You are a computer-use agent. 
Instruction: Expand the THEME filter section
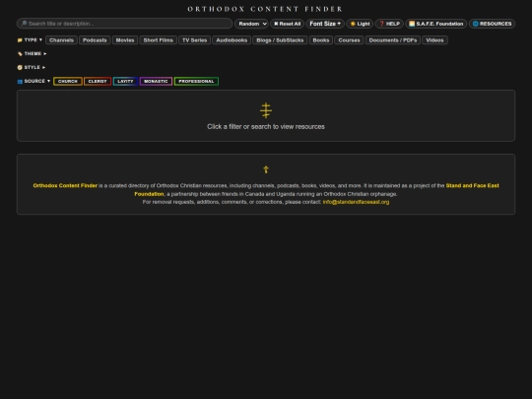pos(32,53)
